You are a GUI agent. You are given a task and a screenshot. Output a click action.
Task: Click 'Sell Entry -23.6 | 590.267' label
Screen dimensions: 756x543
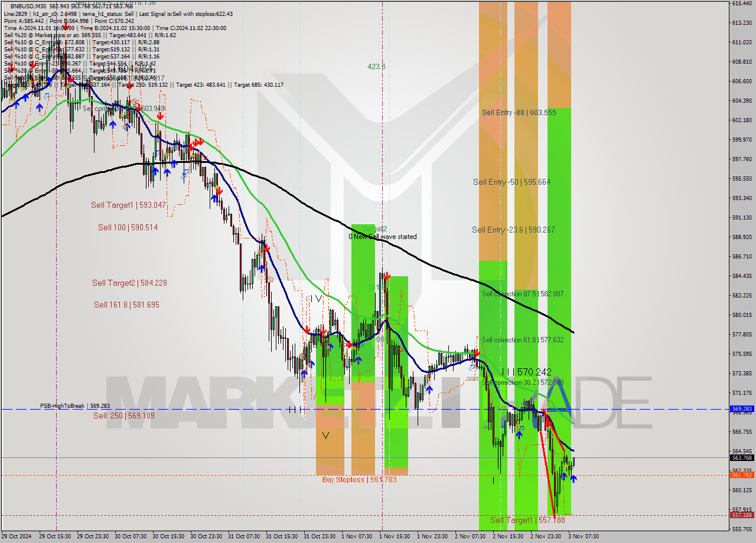click(513, 230)
